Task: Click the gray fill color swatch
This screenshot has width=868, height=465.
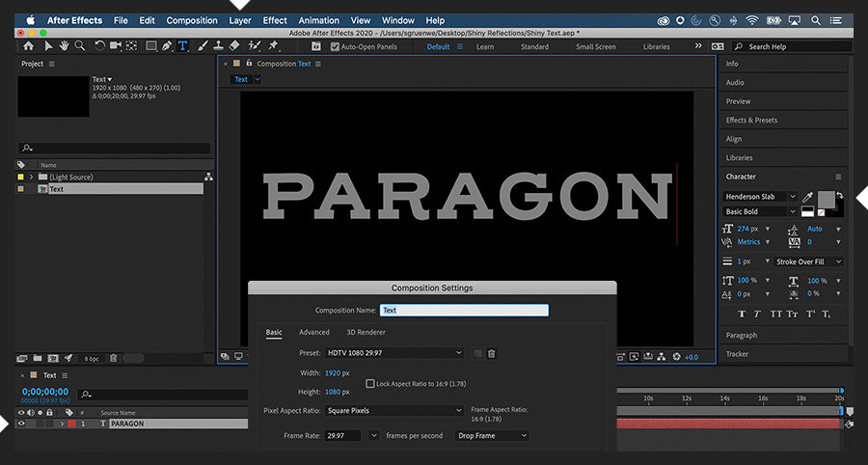Action: pos(826,199)
